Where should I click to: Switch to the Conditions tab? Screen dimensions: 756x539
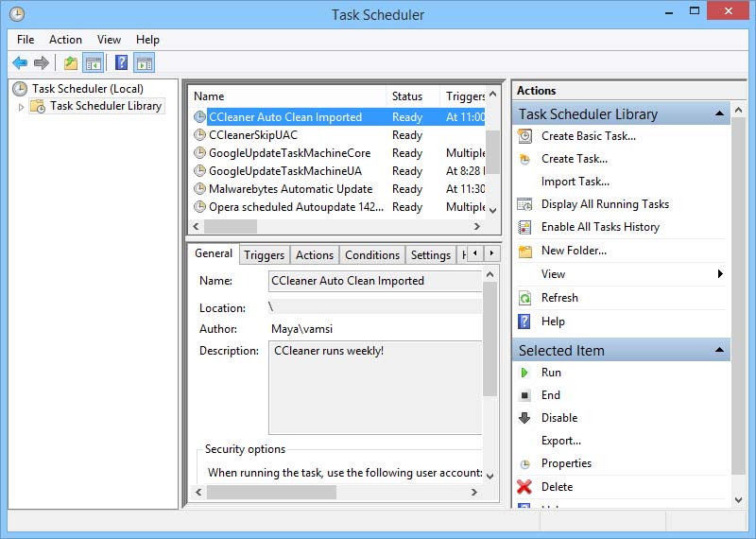tap(372, 255)
